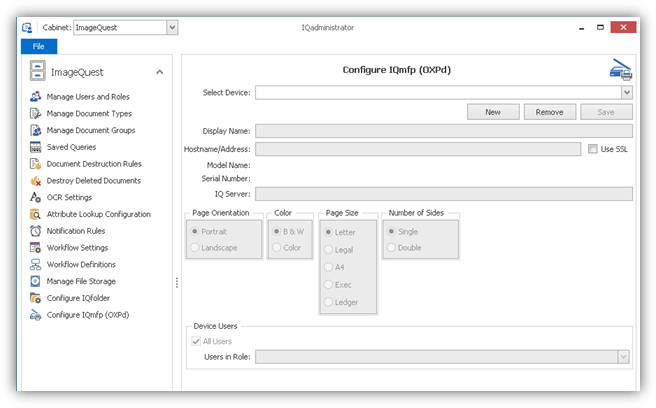The height and width of the screenshot is (408, 656).
Task: Click the Notification Rules clock icon
Action: 36,231
